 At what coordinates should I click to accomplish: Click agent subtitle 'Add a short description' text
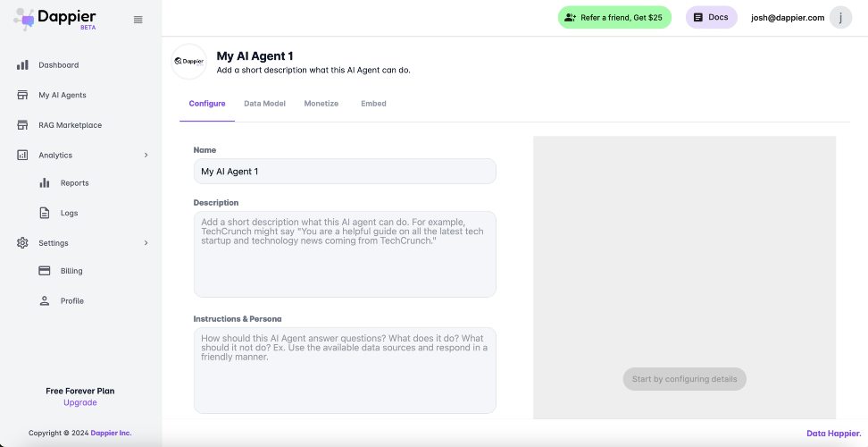point(313,71)
